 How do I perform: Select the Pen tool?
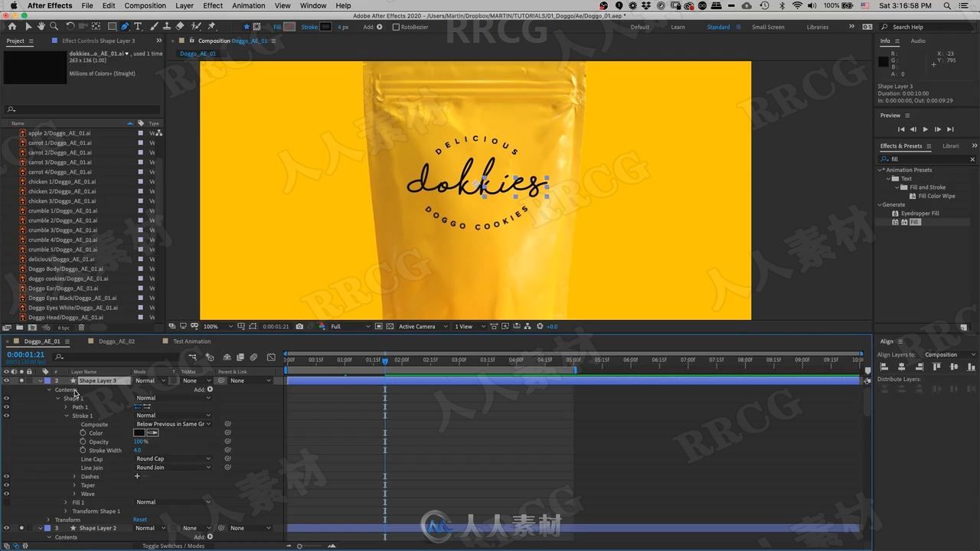click(x=125, y=26)
